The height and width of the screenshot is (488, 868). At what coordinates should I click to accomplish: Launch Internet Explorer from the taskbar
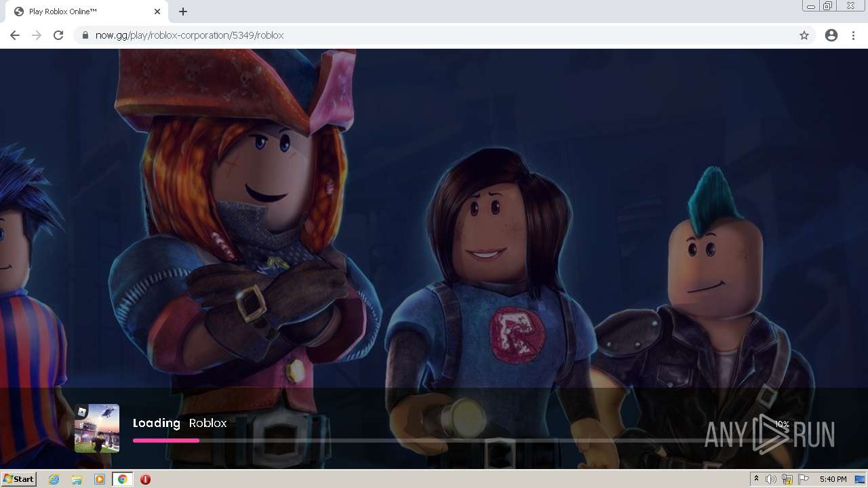(54, 479)
